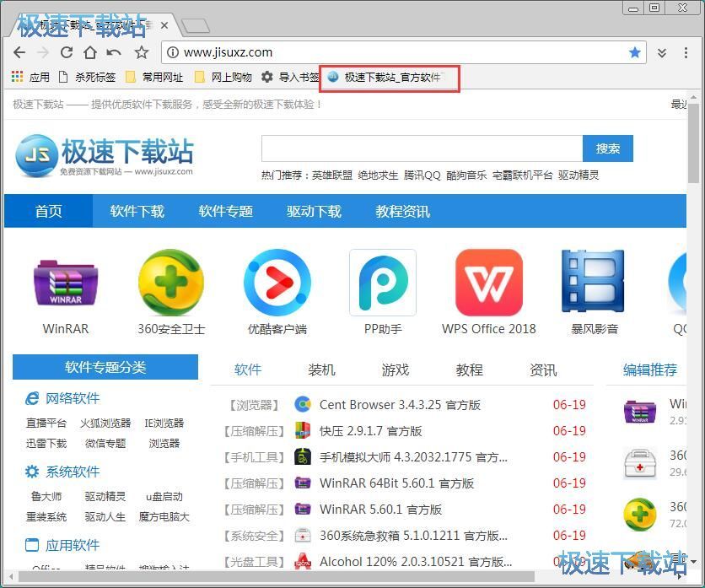Switch to the 游戏 list tab
The height and width of the screenshot is (588, 705).
pyautogui.click(x=396, y=370)
